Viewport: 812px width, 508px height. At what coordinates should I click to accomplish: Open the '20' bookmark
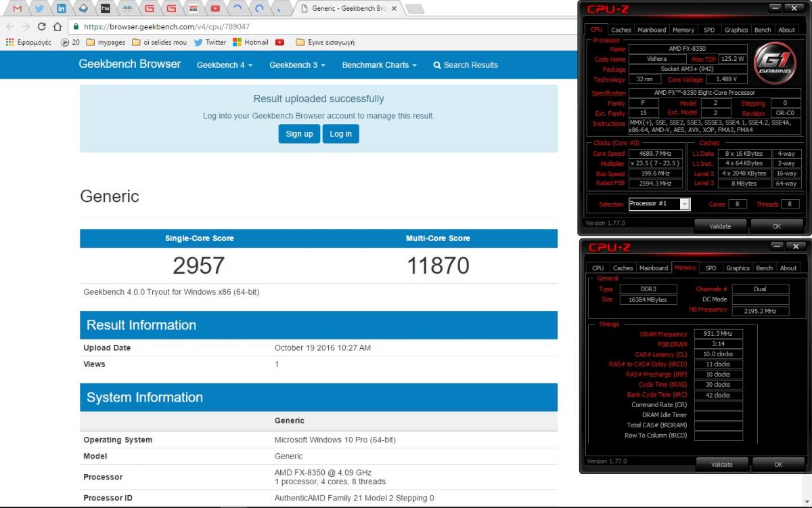coord(70,42)
